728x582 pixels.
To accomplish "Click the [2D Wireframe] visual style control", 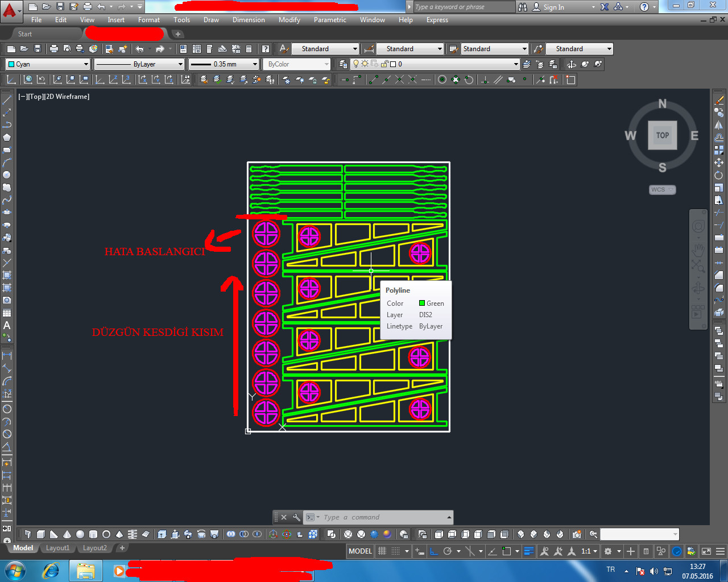I will coord(67,97).
